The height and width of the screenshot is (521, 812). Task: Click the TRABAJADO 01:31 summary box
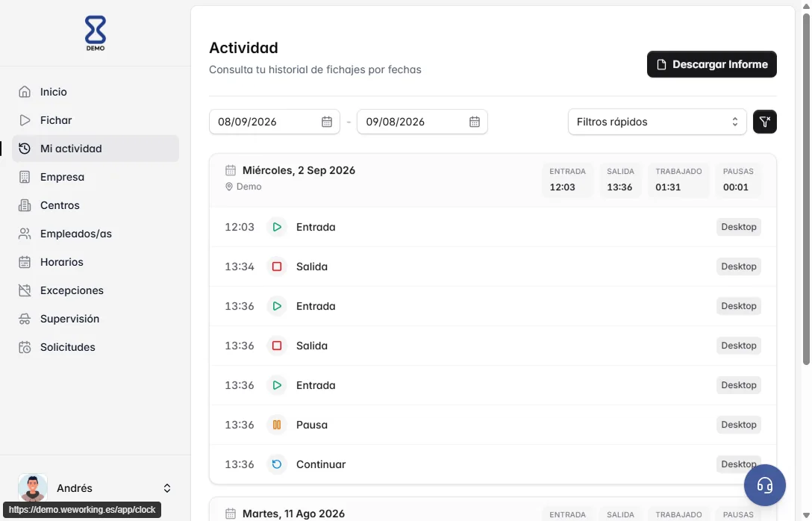[x=678, y=180]
